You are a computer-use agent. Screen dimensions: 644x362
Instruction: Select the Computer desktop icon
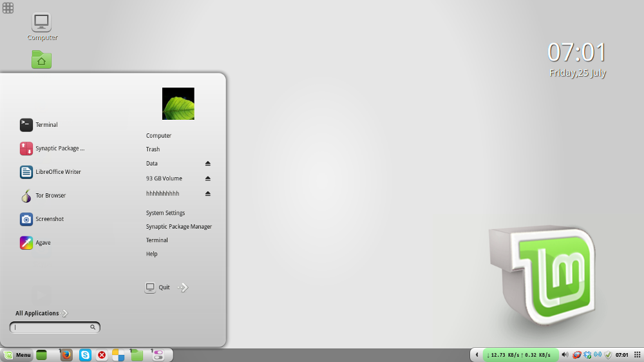(41, 26)
